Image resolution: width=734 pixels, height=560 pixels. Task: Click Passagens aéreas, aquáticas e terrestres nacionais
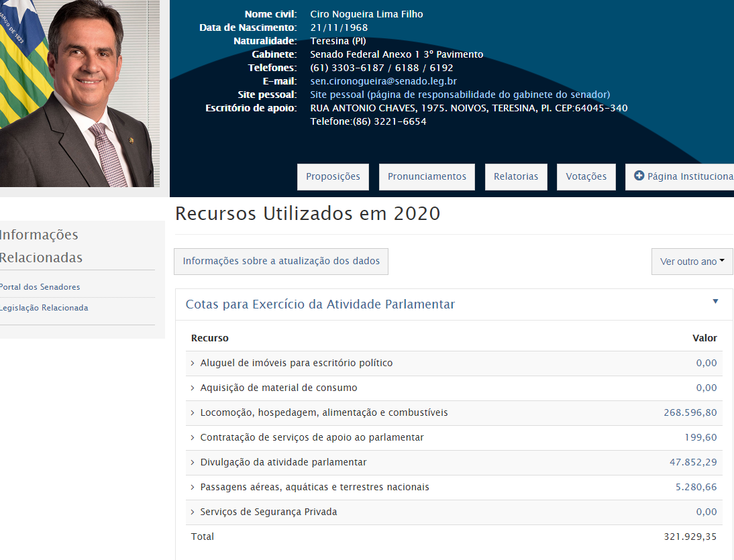[x=315, y=487]
